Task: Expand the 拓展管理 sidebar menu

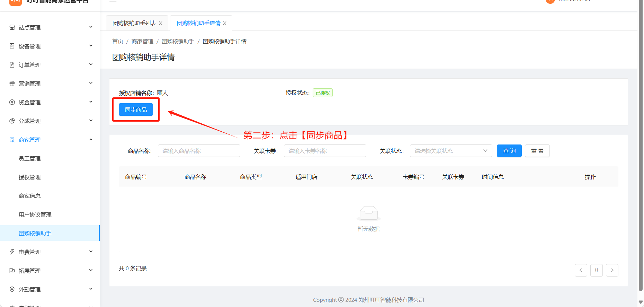Action: [x=91, y=271]
